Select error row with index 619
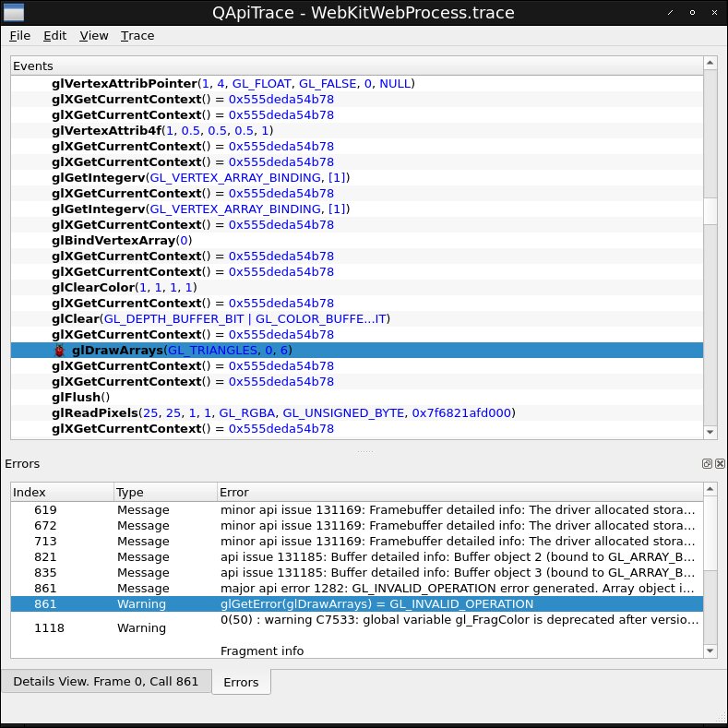This screenshot has width=728, height=728. coord(357,510)
